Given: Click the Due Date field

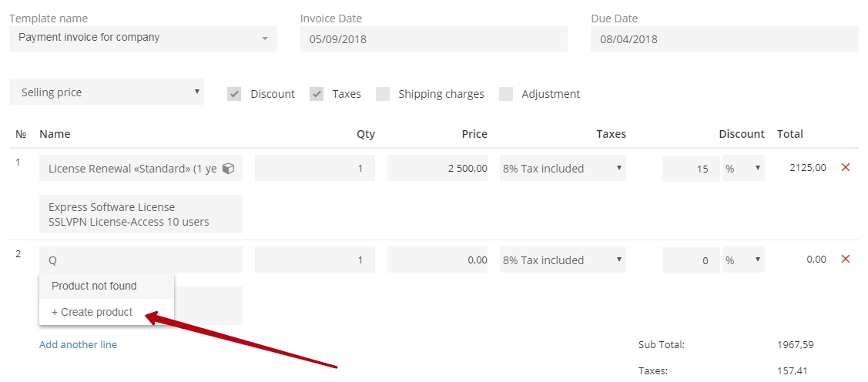Looking at the screenshot, I should pos(725,39).
